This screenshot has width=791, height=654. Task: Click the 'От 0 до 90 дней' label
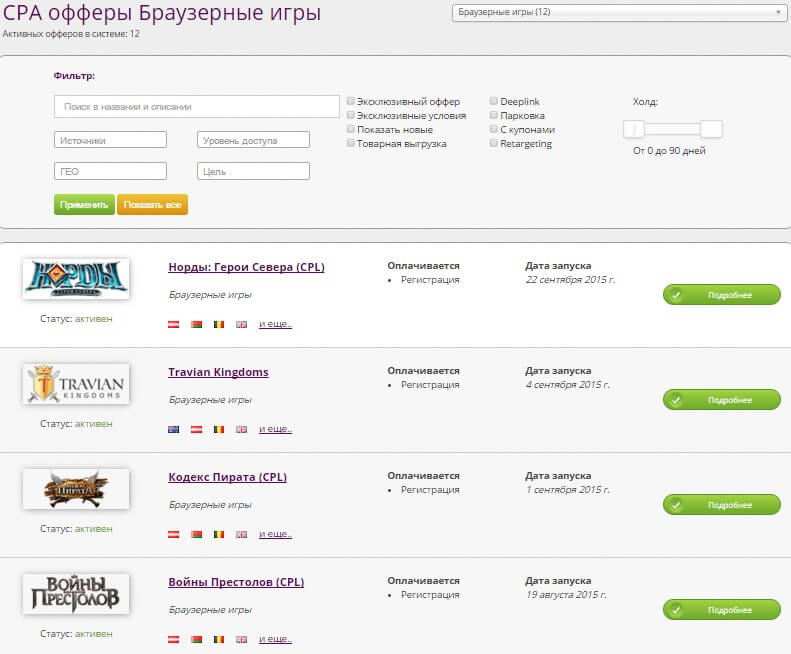tap(669, 150)
